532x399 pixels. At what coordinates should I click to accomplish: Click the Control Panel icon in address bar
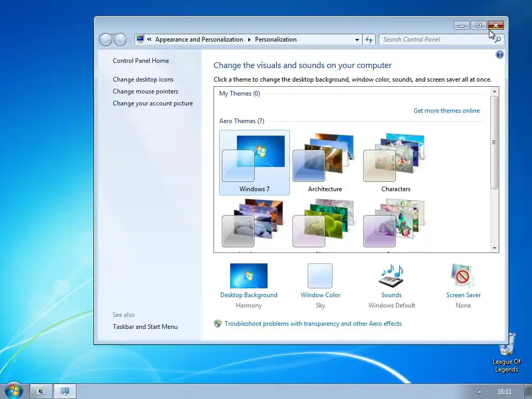click(x=140, y=39)
